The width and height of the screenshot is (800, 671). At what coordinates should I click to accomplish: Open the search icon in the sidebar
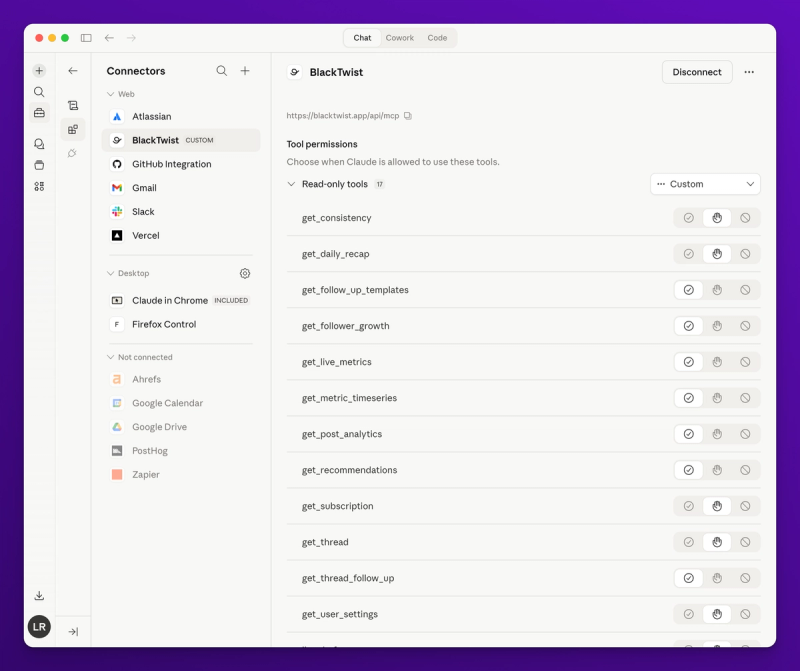[39, 91]
